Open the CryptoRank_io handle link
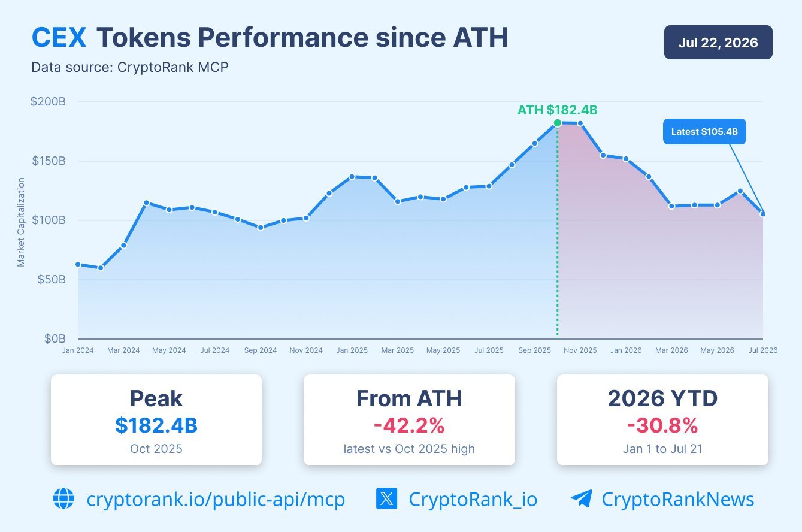The image size is (802, 532). (473, 499)
